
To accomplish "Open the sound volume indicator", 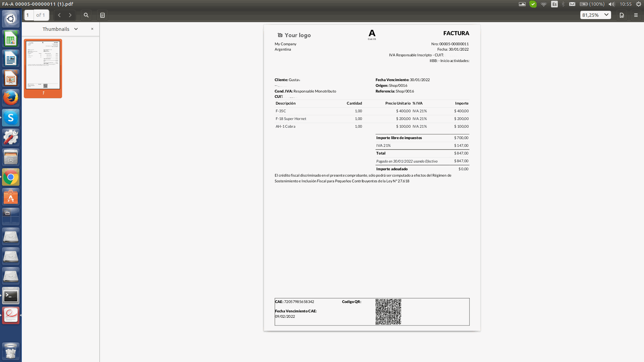I will tap(611, 4).
